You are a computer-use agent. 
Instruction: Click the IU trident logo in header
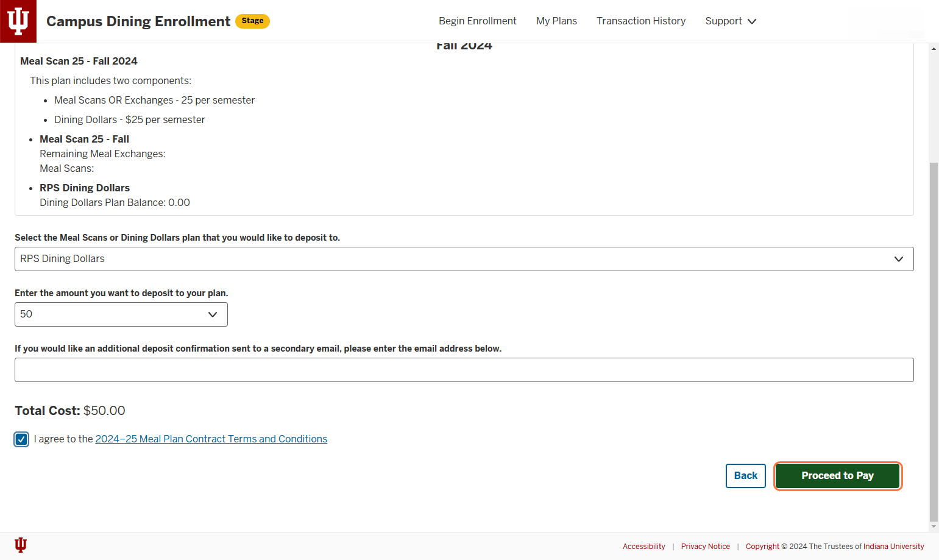[x=18, y=21]
